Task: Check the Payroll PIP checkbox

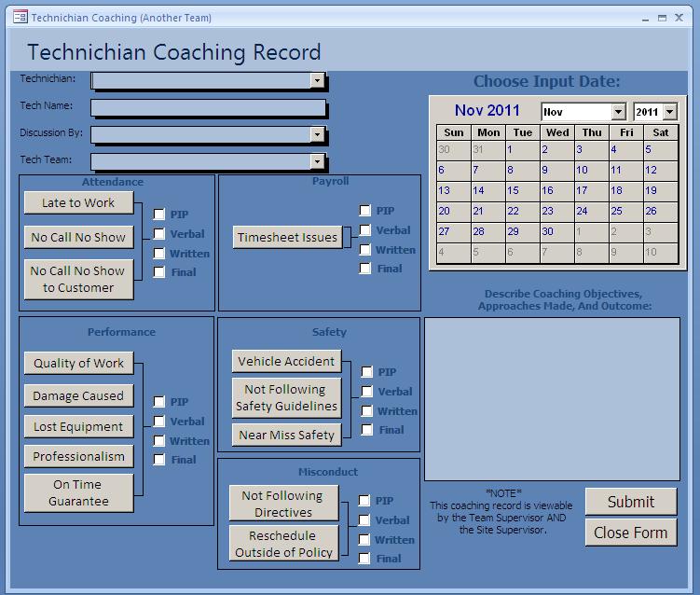Action: pos(364,211)
